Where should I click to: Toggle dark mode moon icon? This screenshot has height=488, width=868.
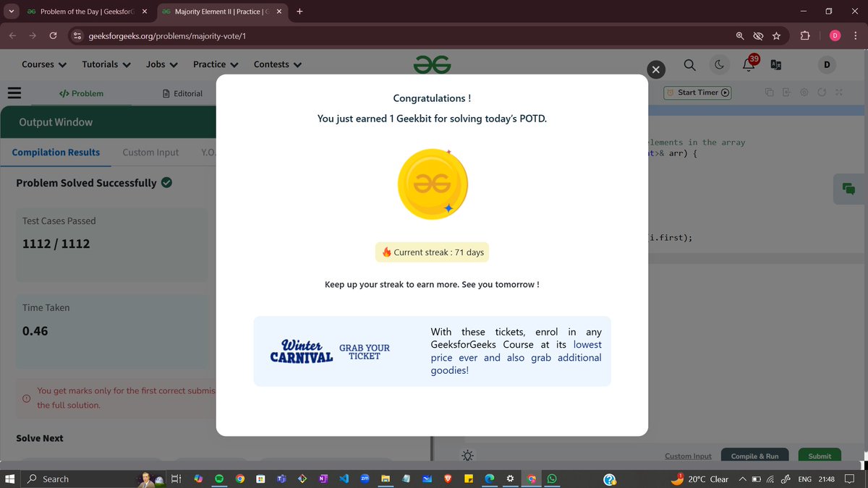click(x=720, y=65)
